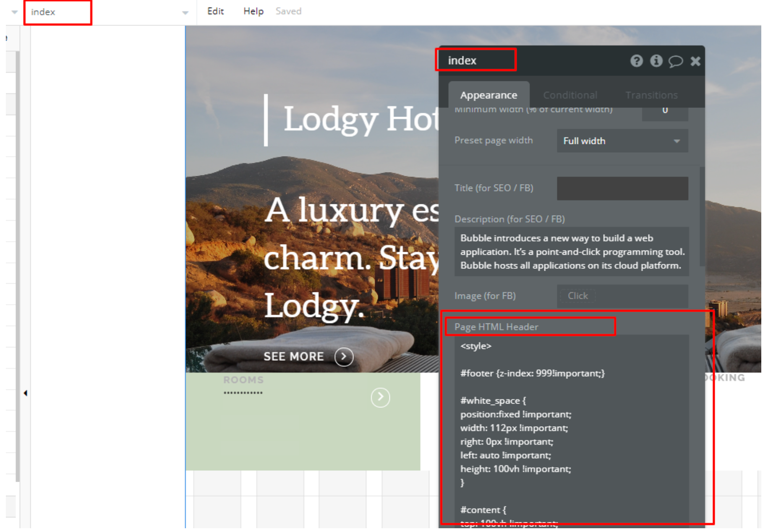
Task: Click the Title for SEO input field
Action: [x=622, y=188]
